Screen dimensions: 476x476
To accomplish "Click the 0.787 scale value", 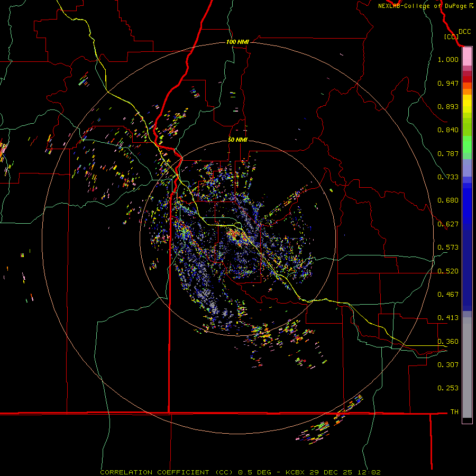I will [448, 153].
